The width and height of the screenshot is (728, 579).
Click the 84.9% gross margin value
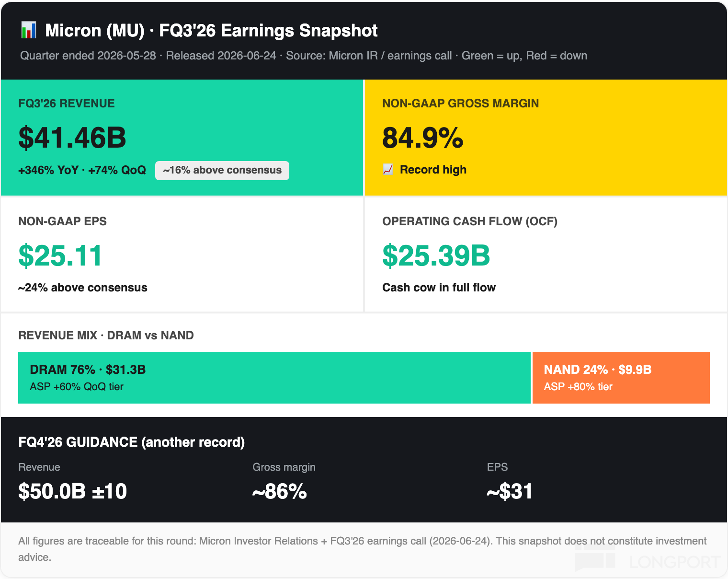pos(423,138)
